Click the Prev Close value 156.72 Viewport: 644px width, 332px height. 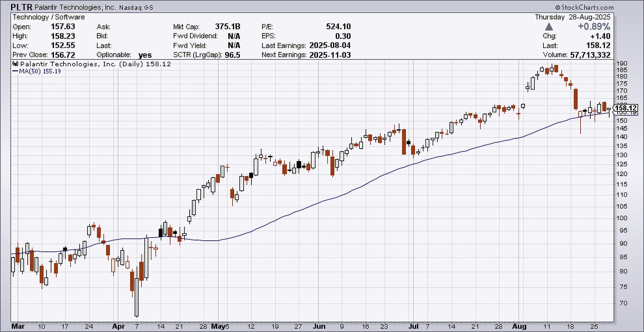point(63,55)
